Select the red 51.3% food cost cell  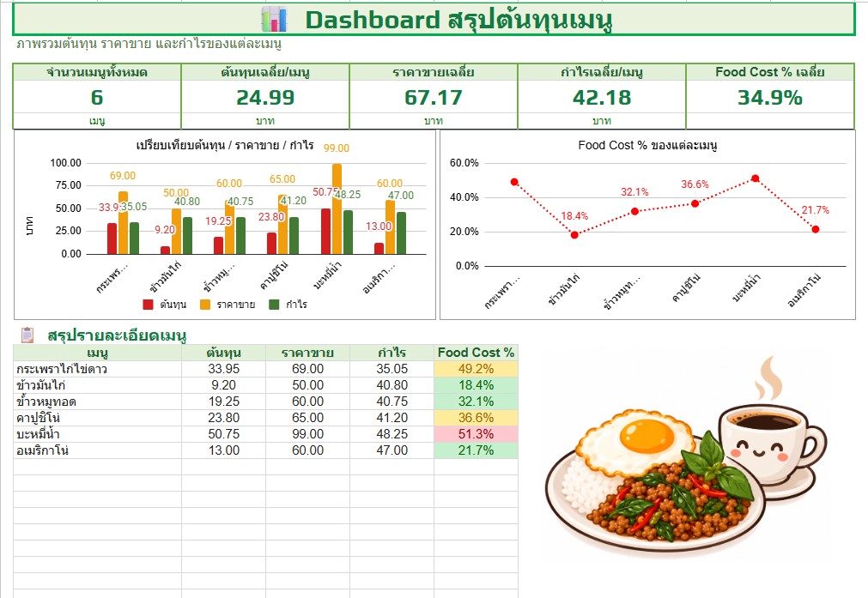(476, 434)
